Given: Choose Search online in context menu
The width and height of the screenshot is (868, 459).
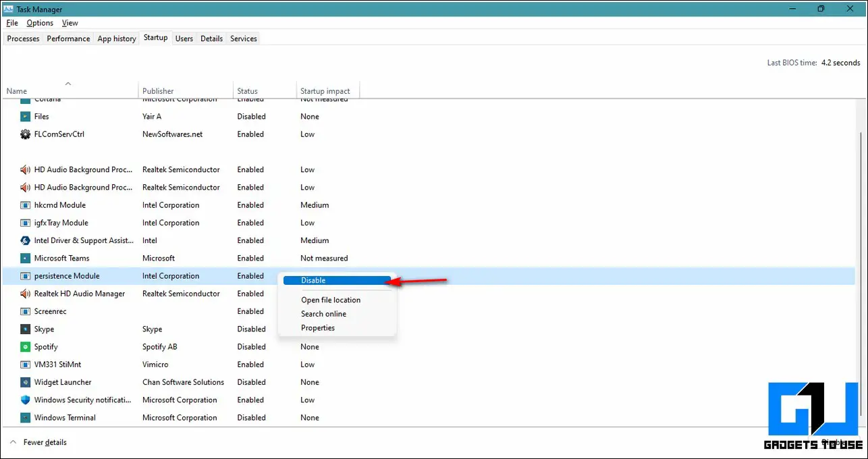Looking at the screenshot, I should (x=324, y=314).
